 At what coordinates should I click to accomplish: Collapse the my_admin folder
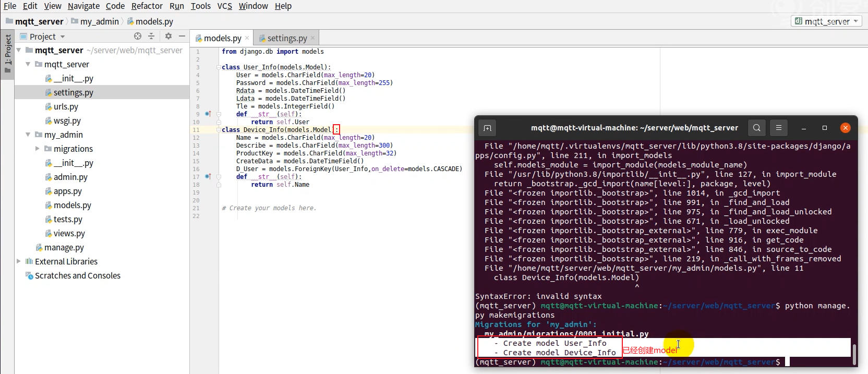pos(28,135)
